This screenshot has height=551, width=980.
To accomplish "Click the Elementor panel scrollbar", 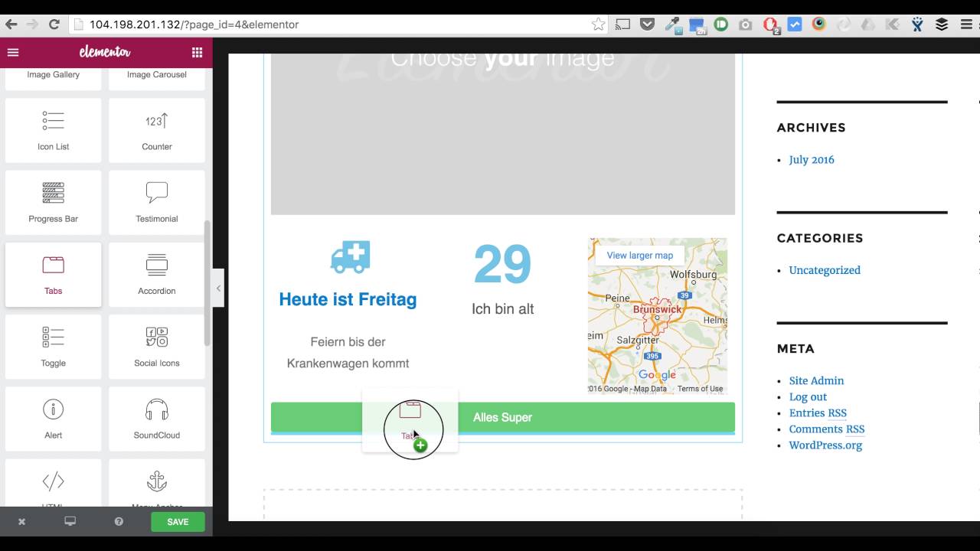I will pos(207,283).
